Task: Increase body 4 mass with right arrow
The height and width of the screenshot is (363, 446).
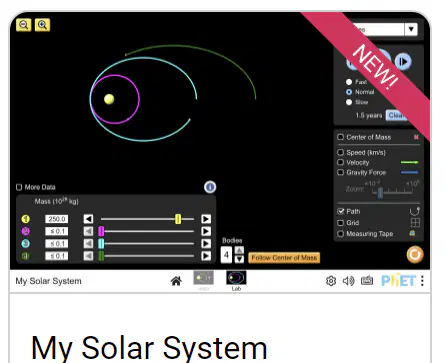Action: (206, 256)
